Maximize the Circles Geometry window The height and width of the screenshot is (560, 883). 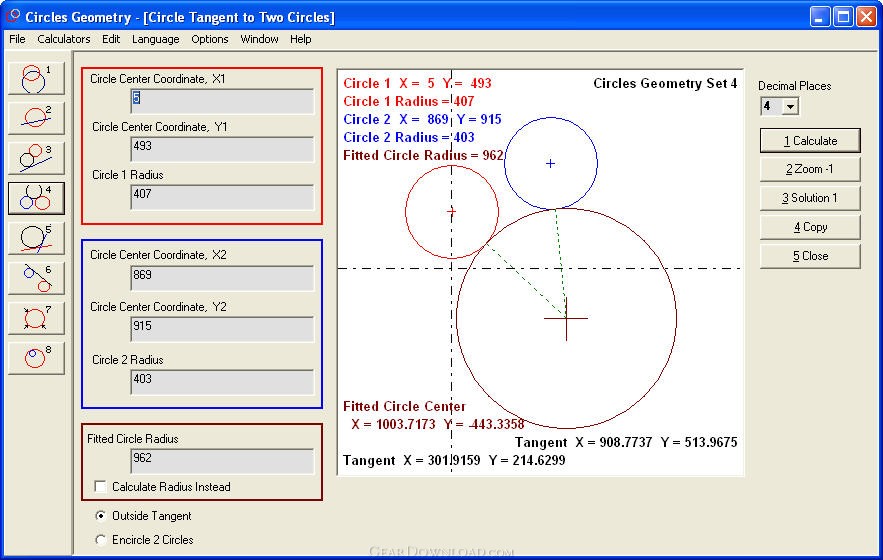coord(844,16)
